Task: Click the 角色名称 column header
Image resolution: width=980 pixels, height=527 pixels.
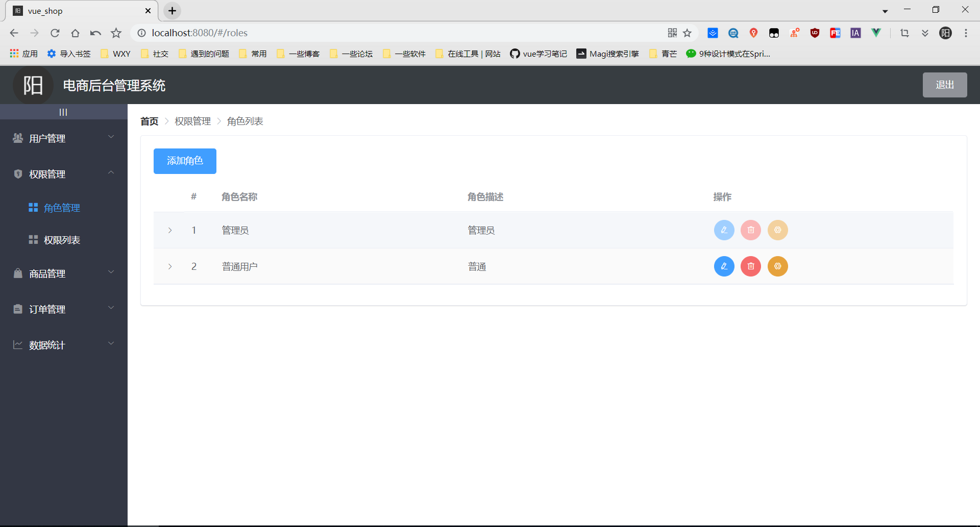Action: click(239, 197)
